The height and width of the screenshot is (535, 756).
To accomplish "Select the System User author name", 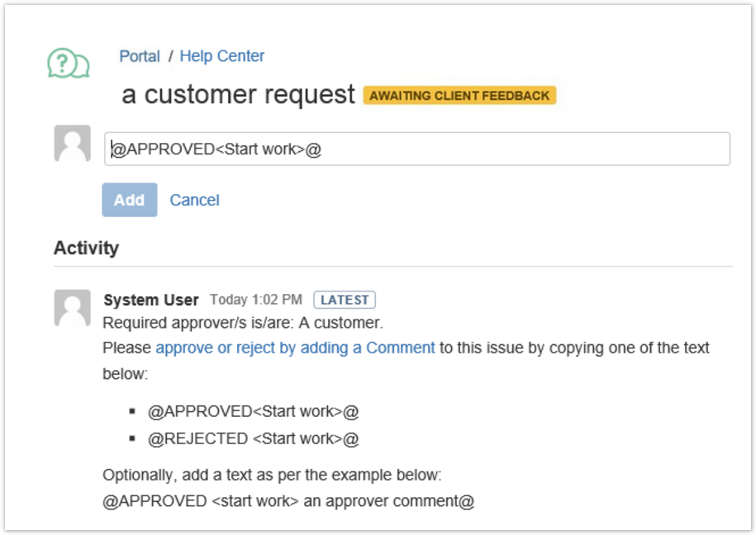I will pos(151,300).
